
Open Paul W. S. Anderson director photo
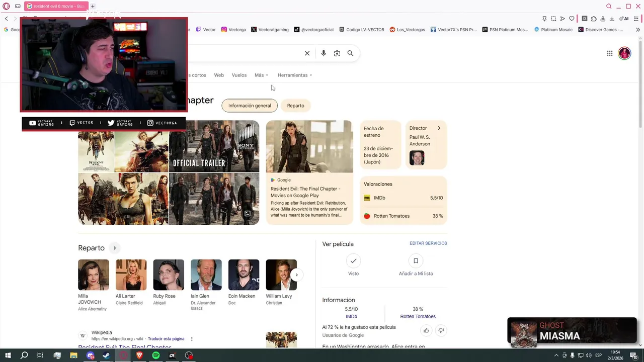pyautogui.click(x=417, y=158)
